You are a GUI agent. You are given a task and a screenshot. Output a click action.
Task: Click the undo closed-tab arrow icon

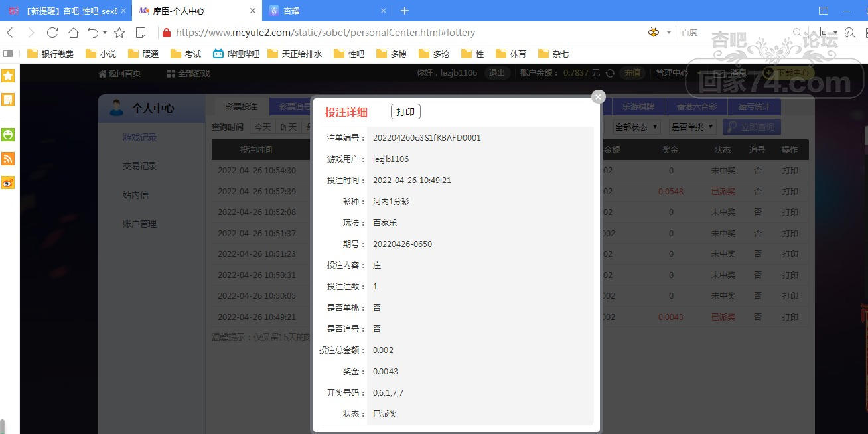[93, 33]
